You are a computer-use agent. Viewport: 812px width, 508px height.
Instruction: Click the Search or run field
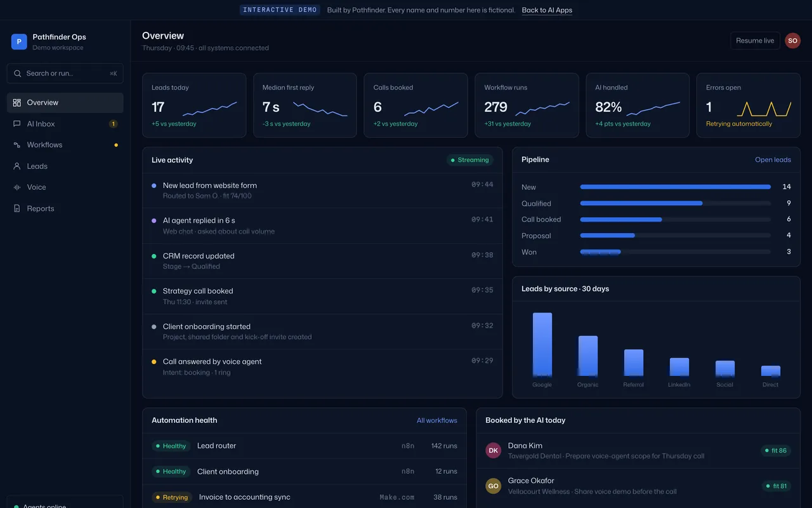tap(65, 74)
